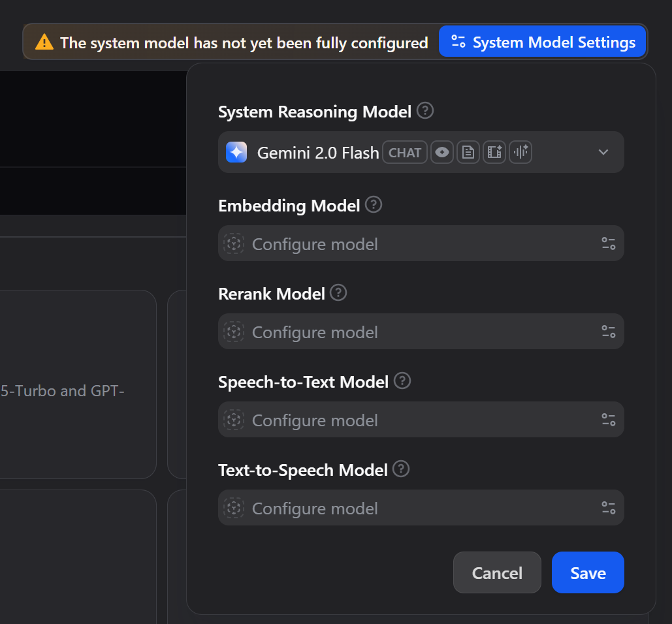Viewport: 672px width, 624px height.
Task: Click the Gemini sparkle logo icon
Action: [236, 152]
